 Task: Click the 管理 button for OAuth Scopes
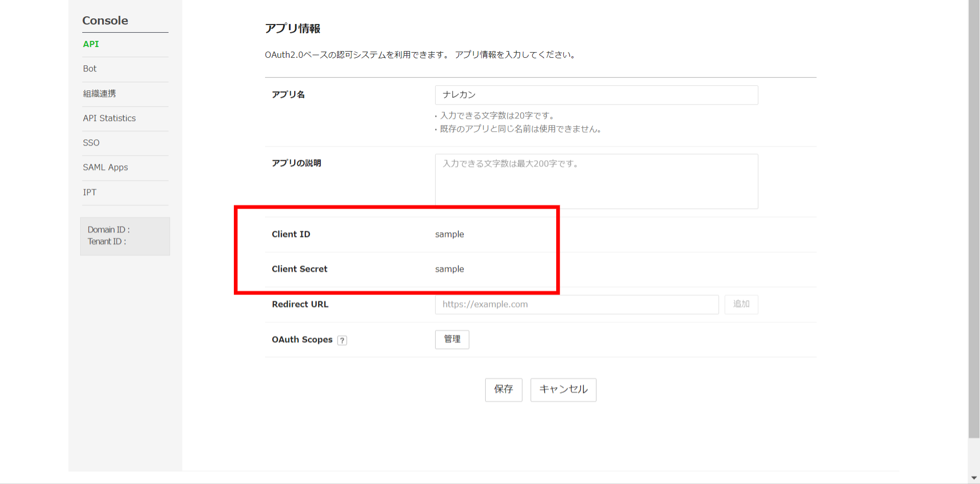pyautogui.click(x=452, y=339)
